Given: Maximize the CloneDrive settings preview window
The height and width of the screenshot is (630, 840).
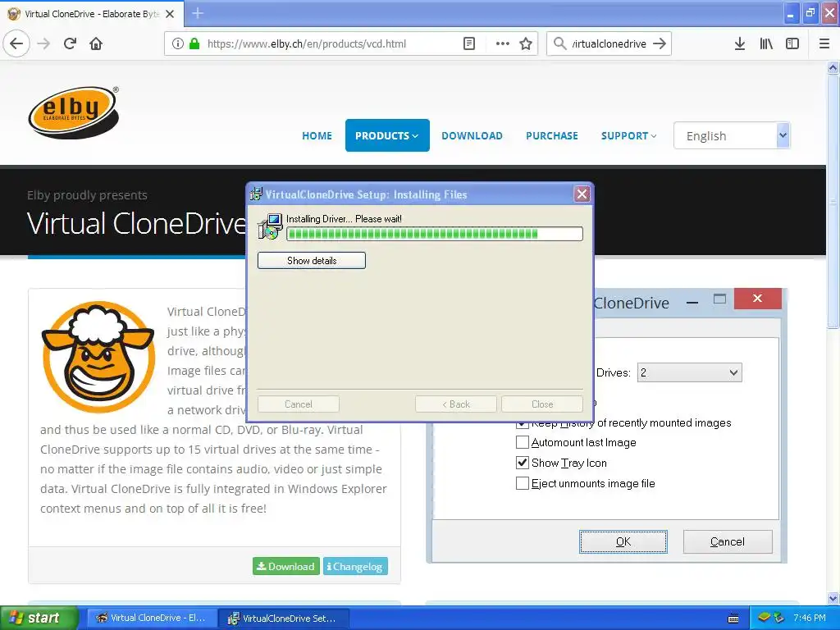Looking at the screenshot, I should [x=719, y=299].
